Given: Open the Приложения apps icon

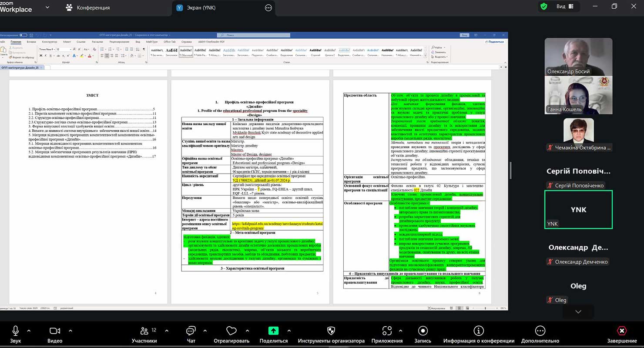Looking at the screenshot, I should click(x=387, y=331).
